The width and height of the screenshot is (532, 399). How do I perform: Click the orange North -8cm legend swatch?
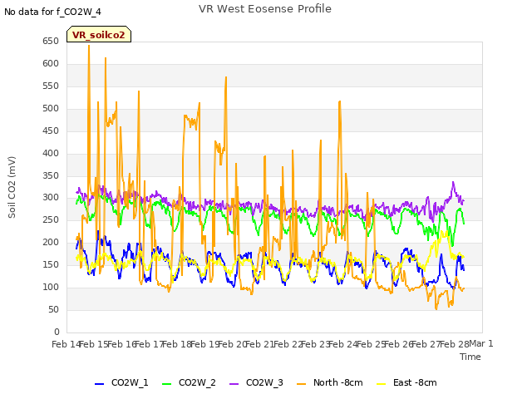point(301,384)
